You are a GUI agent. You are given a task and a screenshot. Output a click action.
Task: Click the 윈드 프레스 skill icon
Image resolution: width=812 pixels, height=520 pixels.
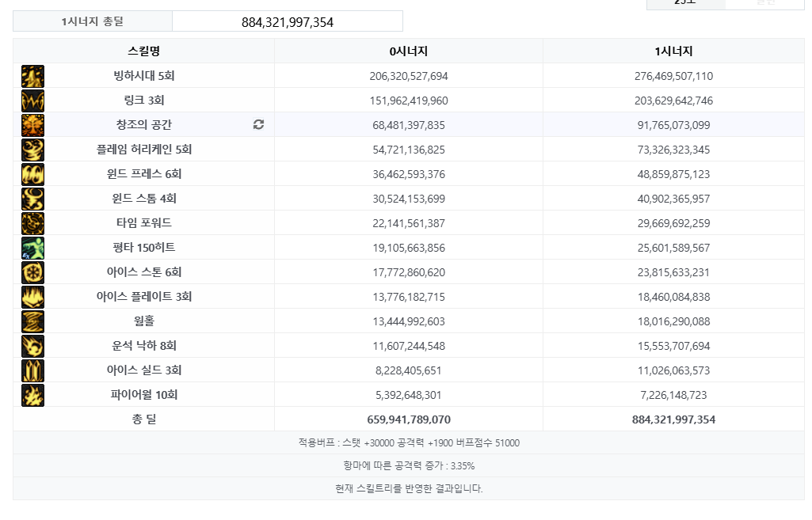(x=33, y=174)
